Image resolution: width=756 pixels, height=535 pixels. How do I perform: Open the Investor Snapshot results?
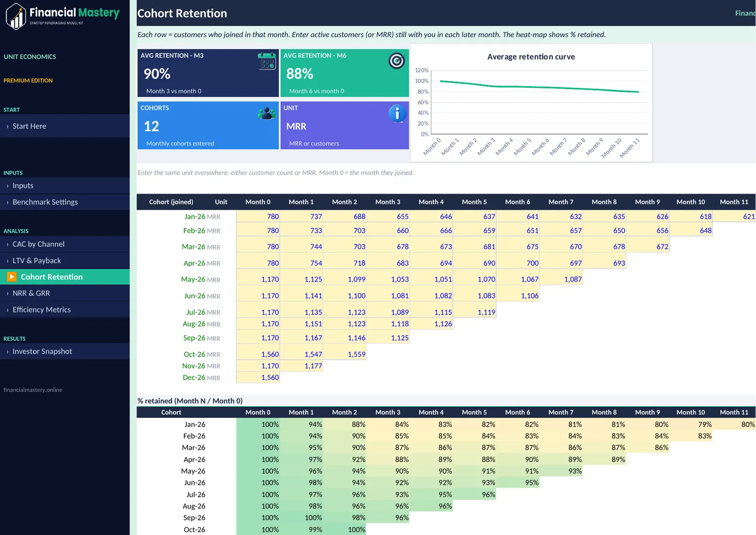[x=65, y=351]
